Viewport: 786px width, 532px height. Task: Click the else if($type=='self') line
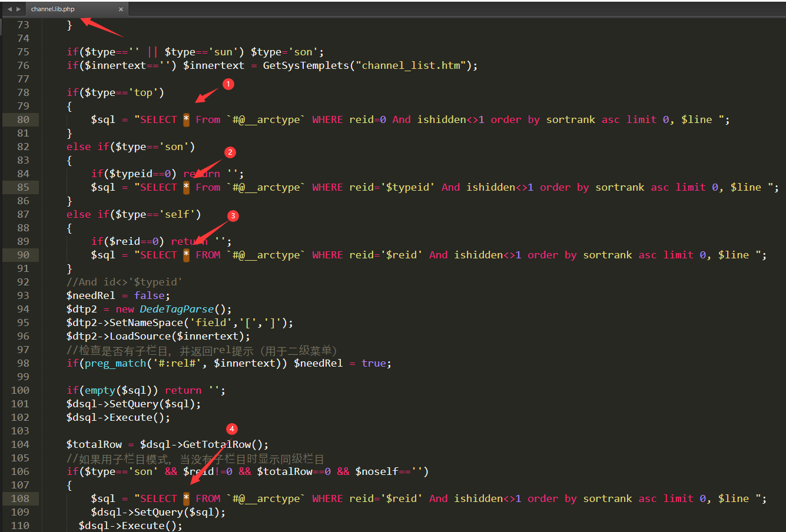[134, 214]
